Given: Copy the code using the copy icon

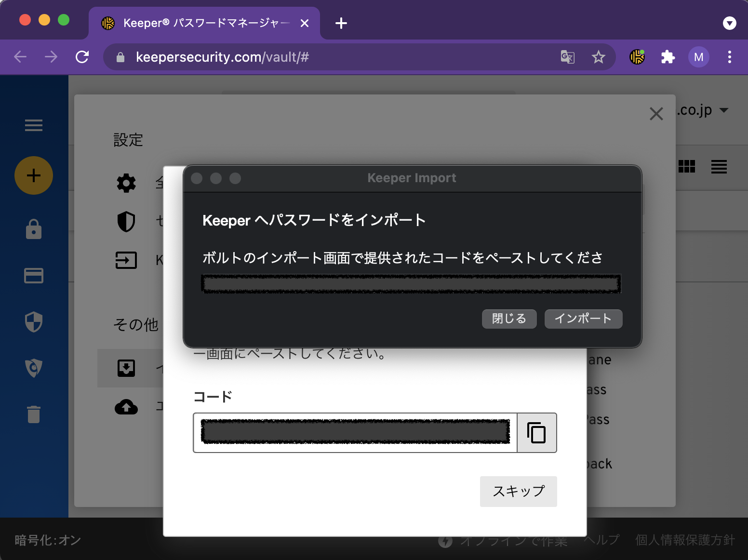Looking at the screenshot, I should pos(536,433).
